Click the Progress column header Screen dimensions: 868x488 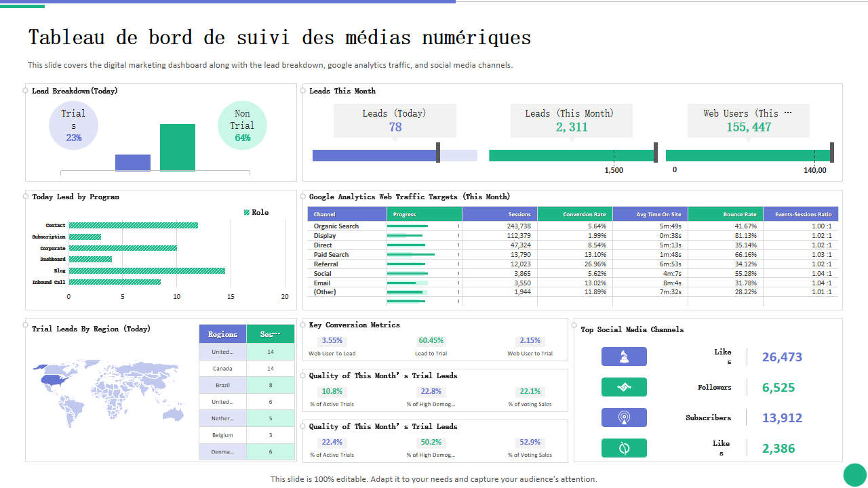pos(425,214)
